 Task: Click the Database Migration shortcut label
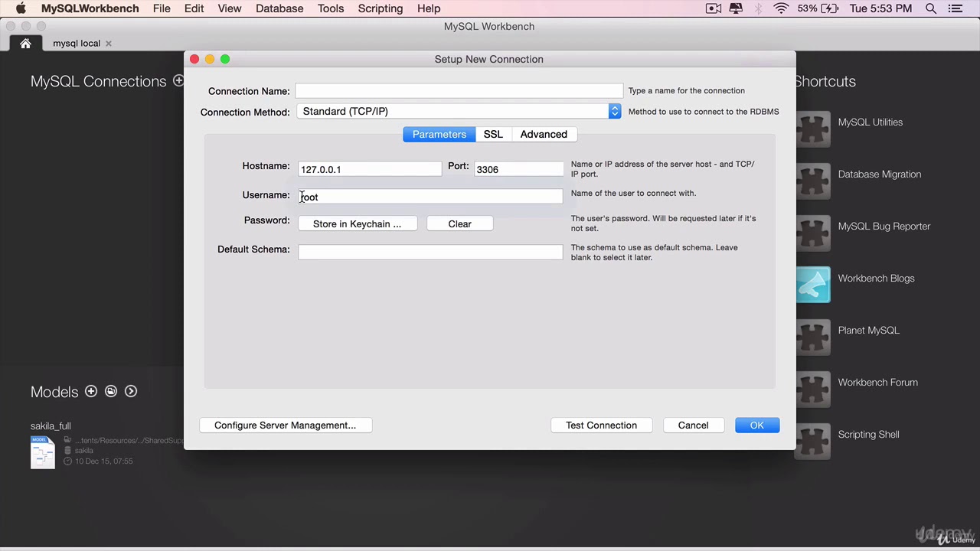coord(880,174)
